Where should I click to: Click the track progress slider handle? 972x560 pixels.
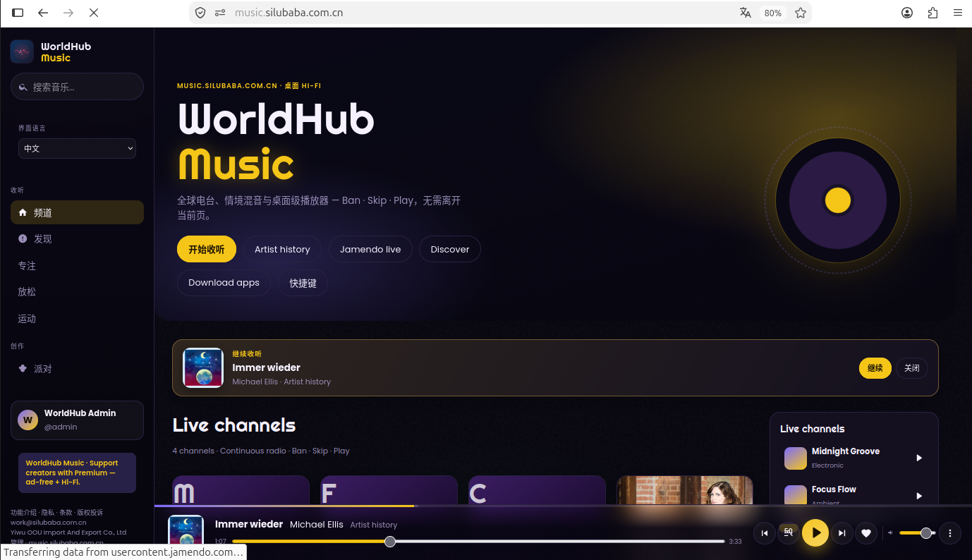click(390, 542)
